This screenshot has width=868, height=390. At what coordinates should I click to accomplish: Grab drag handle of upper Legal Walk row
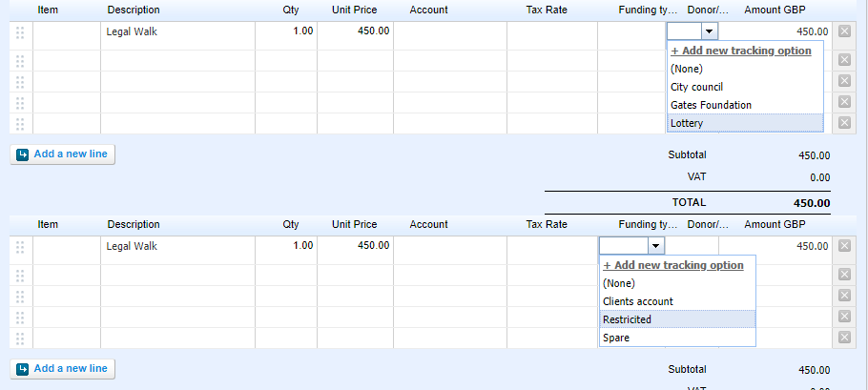click(x=20, y=32)
